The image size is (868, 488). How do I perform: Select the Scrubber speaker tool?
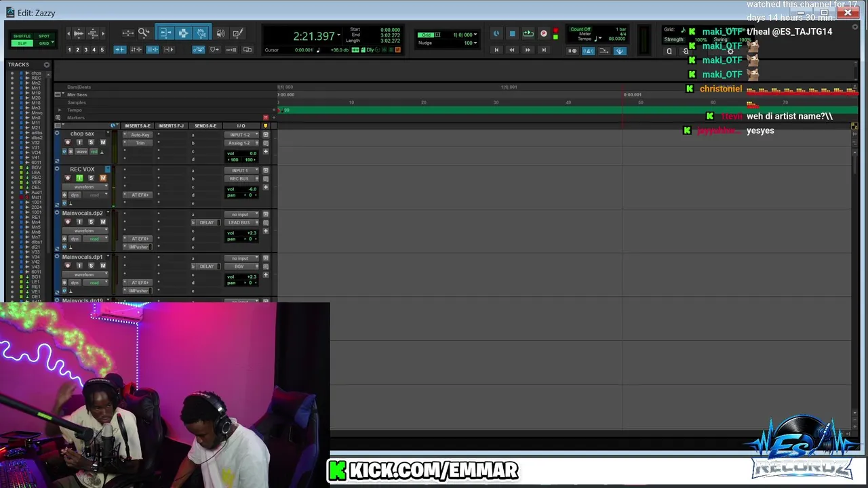tap(220, 33)
